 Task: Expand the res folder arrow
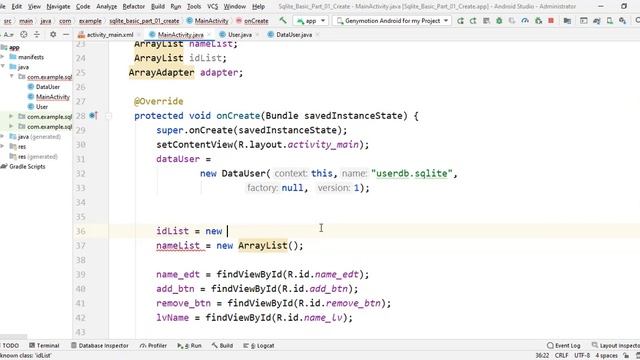[x=3, y=146]
